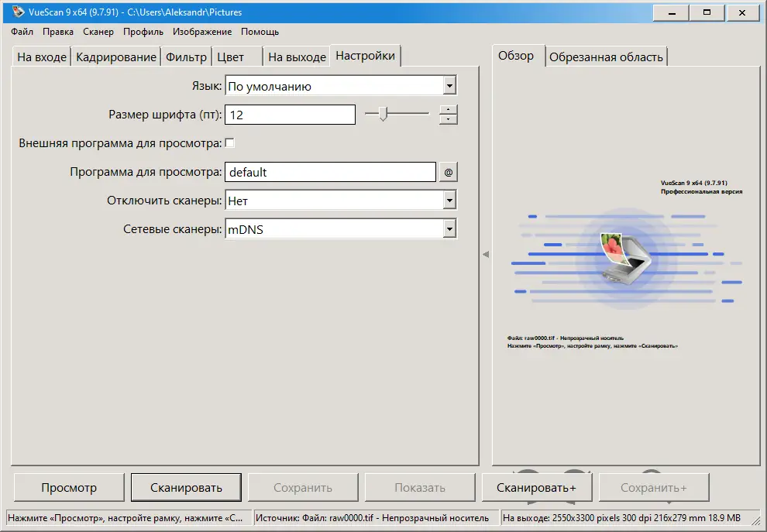Click the Профессиональная версия text in preview
Image resolution: width=767 pixels, height=532 pixels.
pos(701,192)
